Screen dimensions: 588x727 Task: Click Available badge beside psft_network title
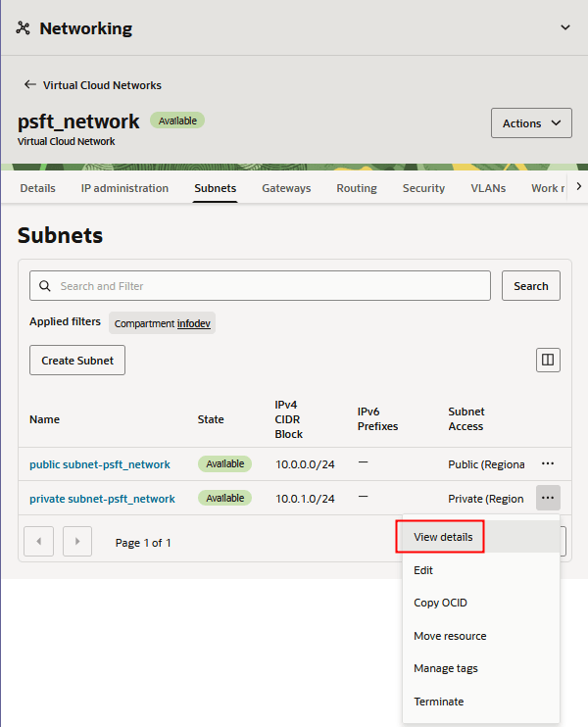[x=177, y=121]
